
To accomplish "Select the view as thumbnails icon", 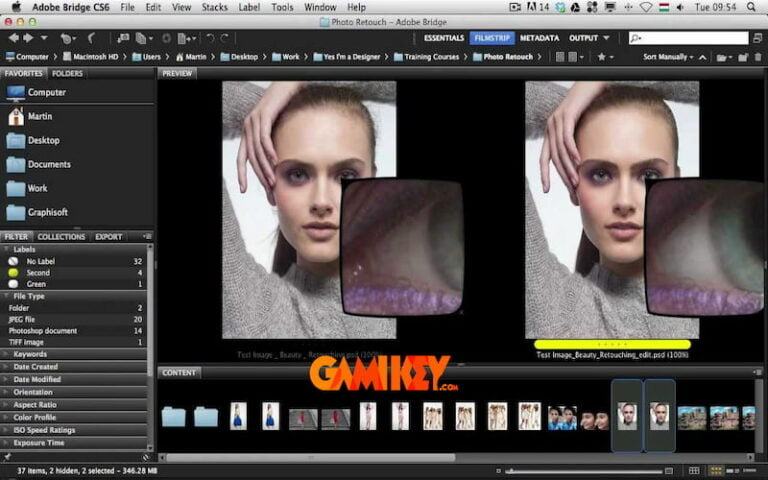I will (x=716, y=471).
